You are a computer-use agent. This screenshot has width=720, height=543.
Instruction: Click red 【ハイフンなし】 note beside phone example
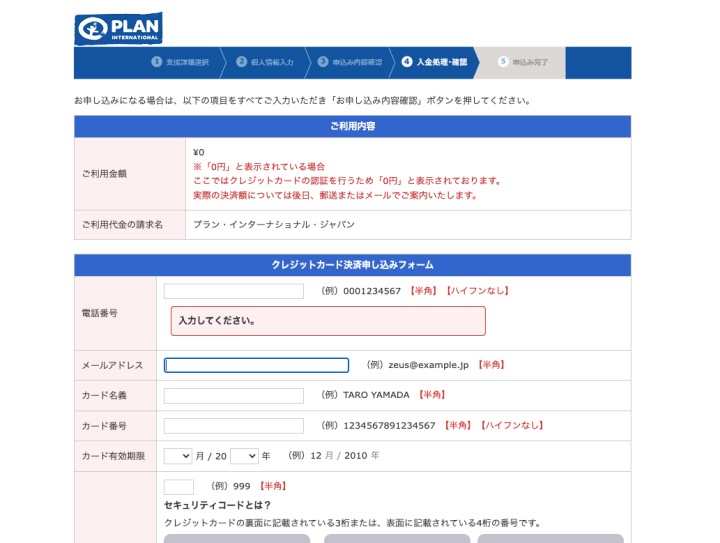pos(478,291)
